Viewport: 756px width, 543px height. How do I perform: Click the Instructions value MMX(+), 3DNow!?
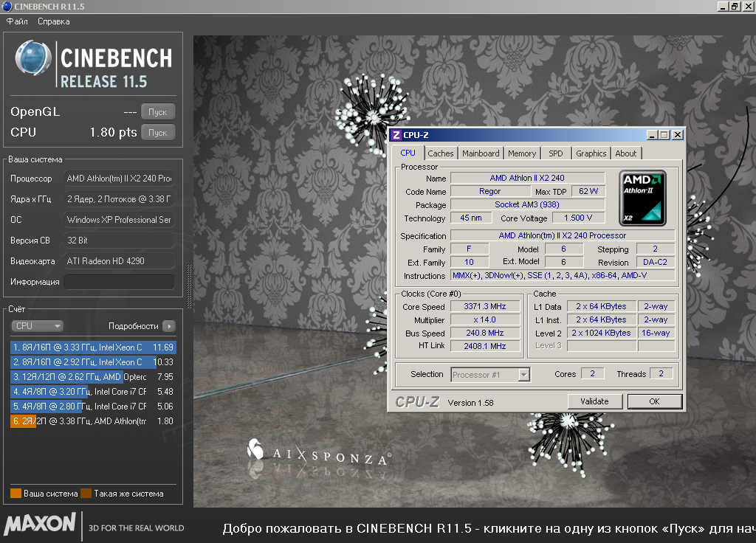(563, 276)
